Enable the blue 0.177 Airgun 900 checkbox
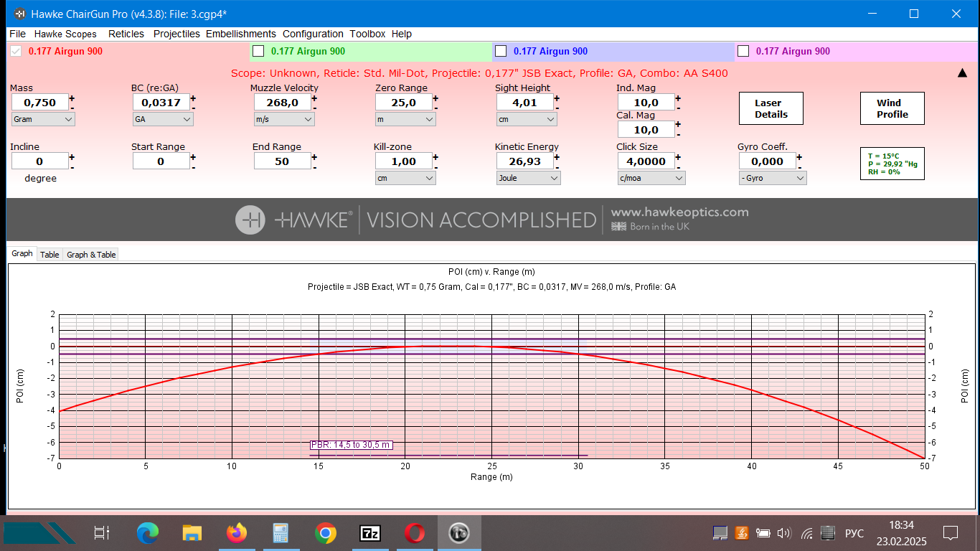This screenshot has width=980, height=551. (x=501, y=51)
